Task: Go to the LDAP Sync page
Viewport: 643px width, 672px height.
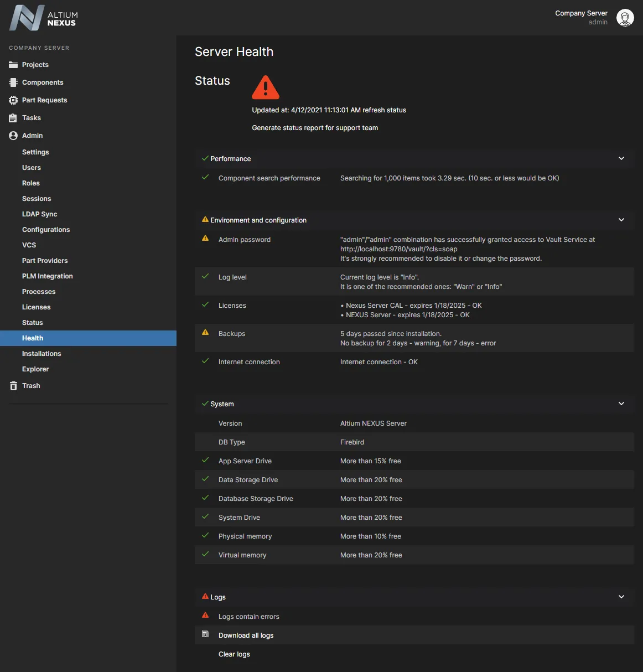Action: pyautogui.click(x=39, y=214)
